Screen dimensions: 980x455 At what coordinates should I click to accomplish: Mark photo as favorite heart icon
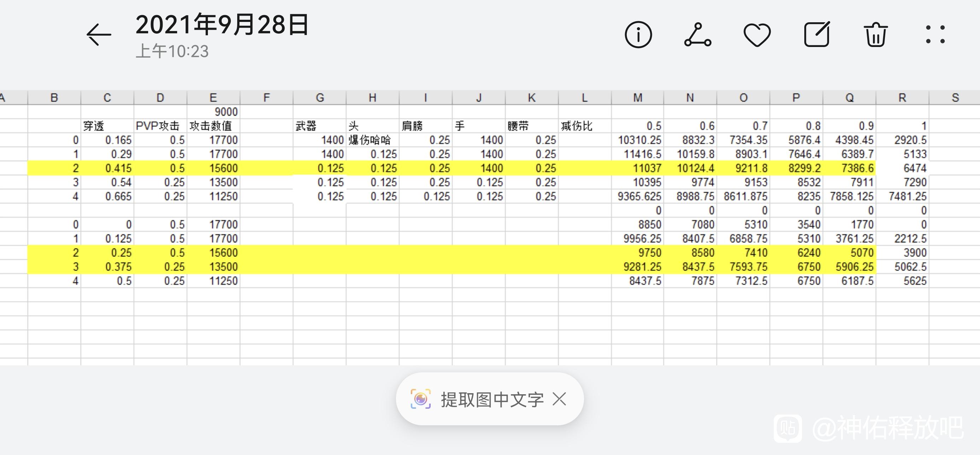pyautogui.click(x=757, y=35)
